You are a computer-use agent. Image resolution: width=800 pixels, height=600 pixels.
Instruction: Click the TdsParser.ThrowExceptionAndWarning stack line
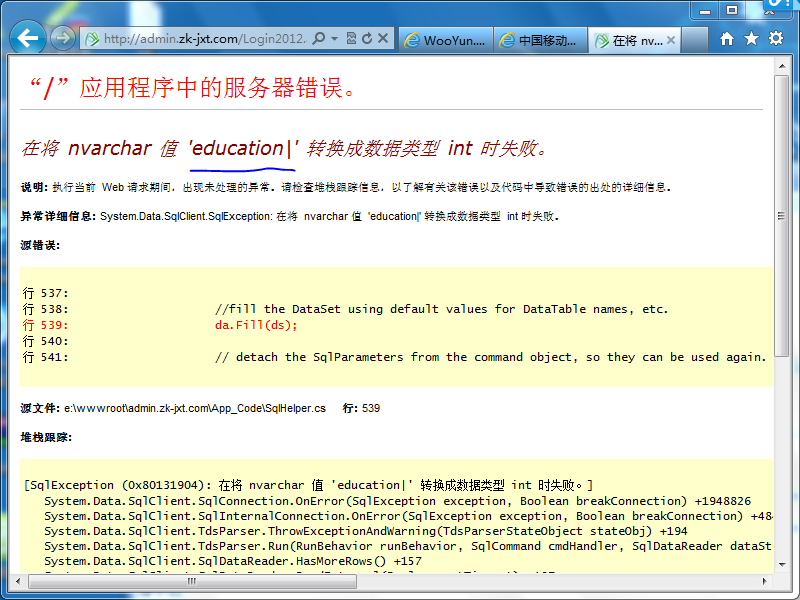click(365, 531)
